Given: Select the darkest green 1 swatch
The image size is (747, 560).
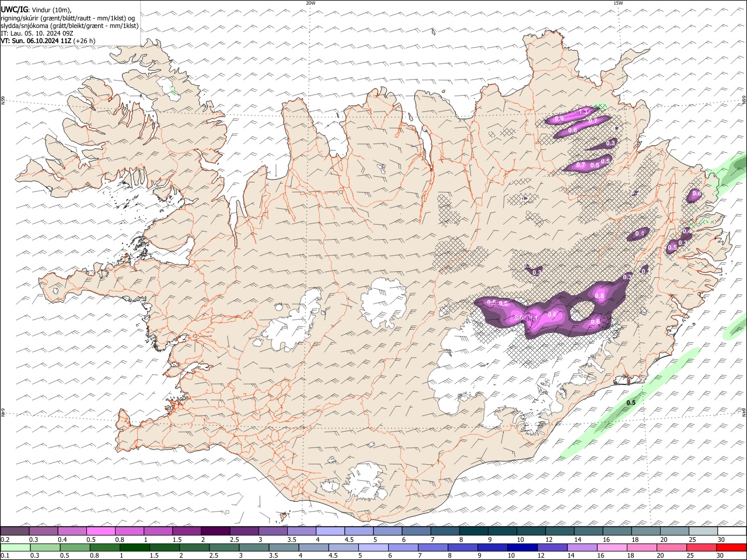Looking at the screenshot, I should (134, 548).
